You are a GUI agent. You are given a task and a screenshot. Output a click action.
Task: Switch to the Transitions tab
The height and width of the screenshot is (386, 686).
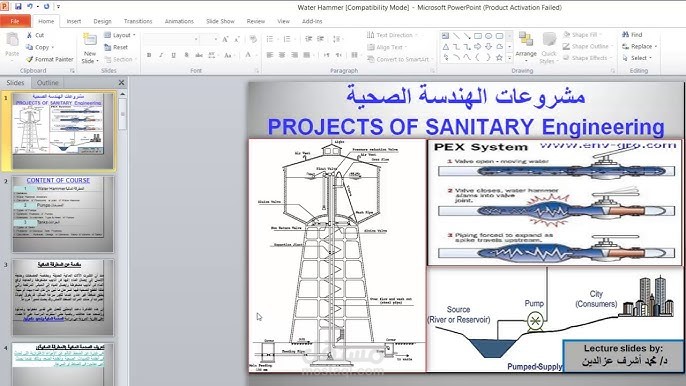[x=138, y=21]
